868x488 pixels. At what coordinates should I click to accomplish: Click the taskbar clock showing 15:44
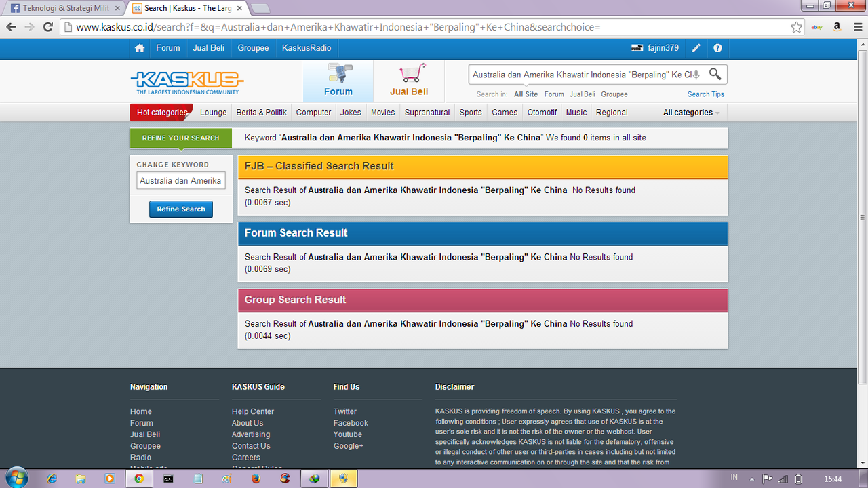coord(833,479)
